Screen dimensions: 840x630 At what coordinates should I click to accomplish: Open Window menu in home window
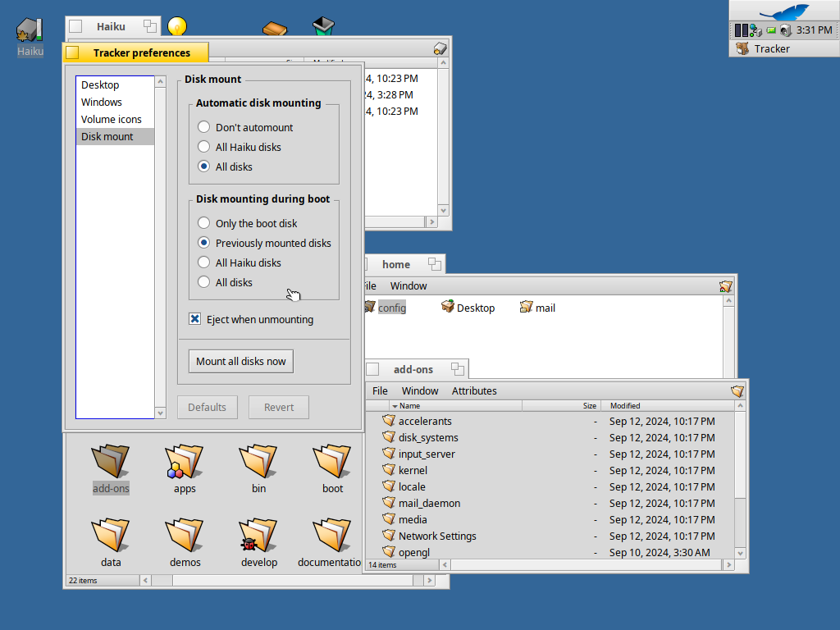pyautogui.click(x=409, y=286)
